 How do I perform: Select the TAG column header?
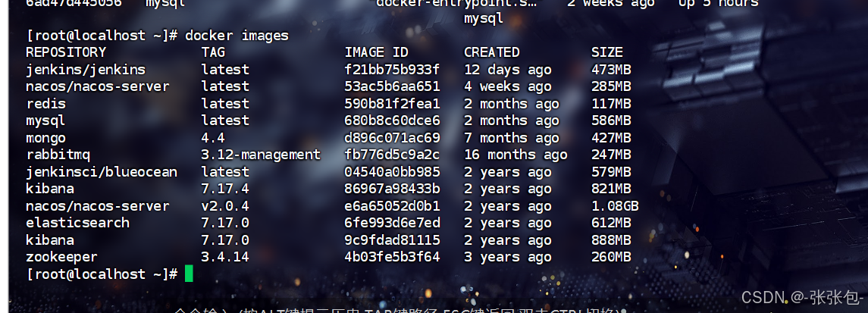(x=213, y=52)
